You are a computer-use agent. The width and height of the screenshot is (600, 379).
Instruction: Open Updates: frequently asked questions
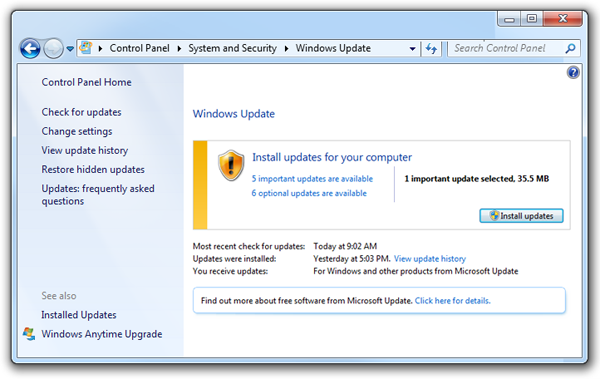tap(98, 195)
